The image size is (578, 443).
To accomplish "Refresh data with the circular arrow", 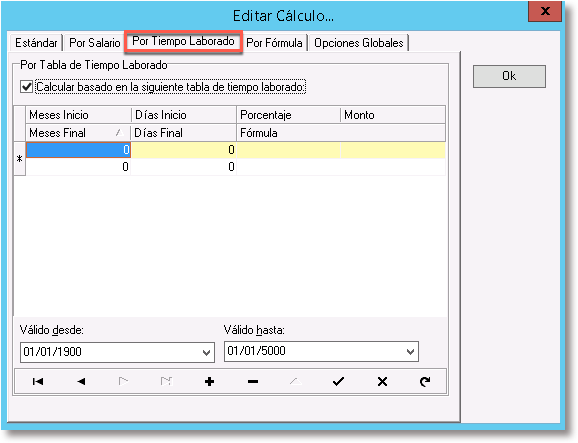I will 425,381.
